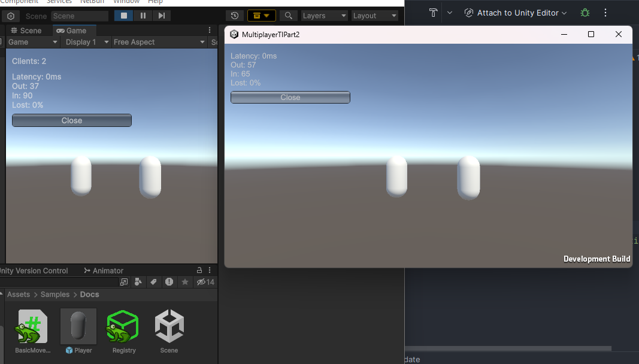The image size is (639, 364).
Task: Click the star favorites filter in Project toolbar
Action: click(x=185, y=282)
